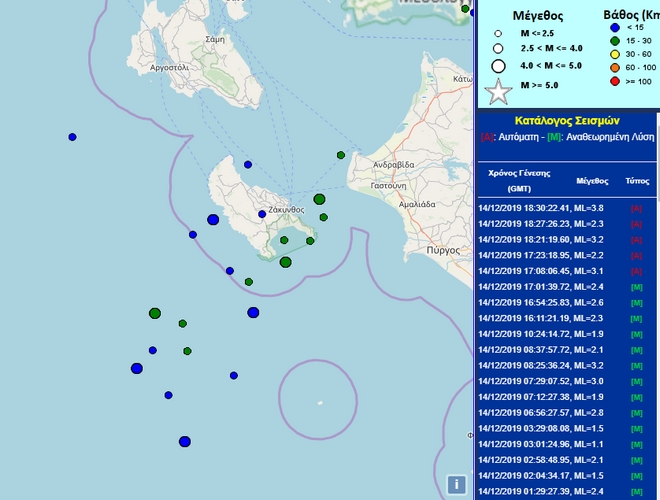Select the 08:25:36.24 ML=3.2 event row
660x500 pixels.
coord(540,365)
